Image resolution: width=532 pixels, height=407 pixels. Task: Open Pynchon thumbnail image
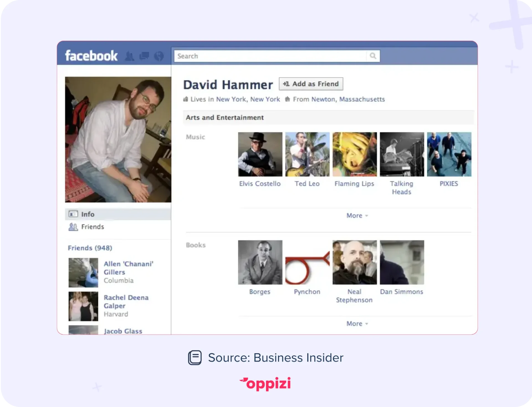(x=308, y=262)
